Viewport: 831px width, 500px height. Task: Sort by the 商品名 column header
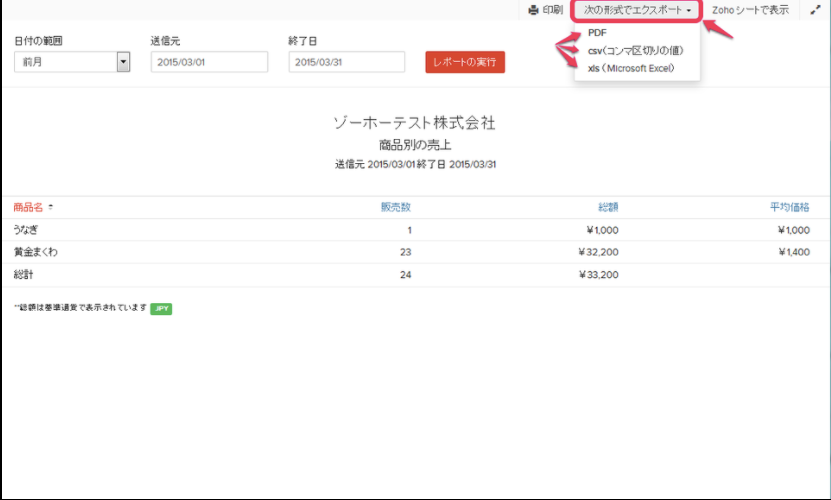tap(28, 207)
